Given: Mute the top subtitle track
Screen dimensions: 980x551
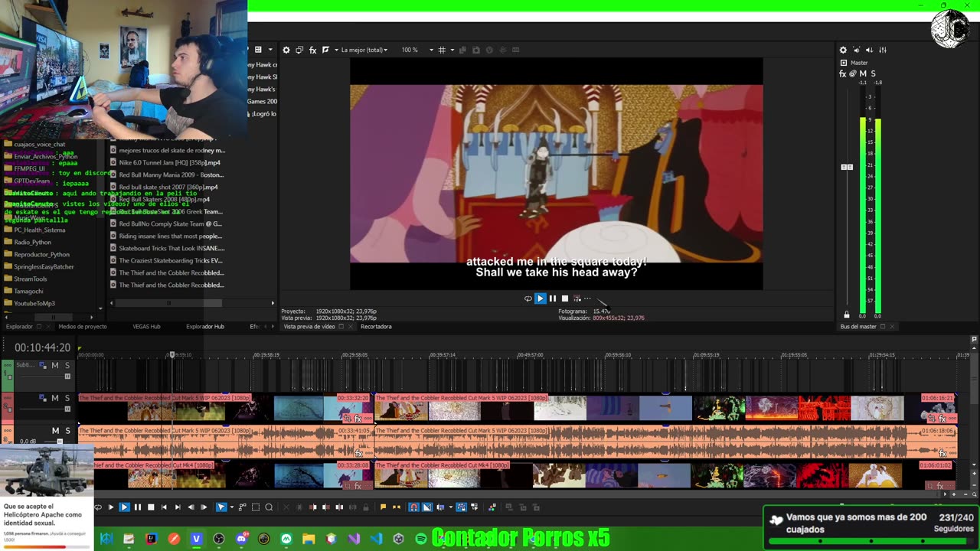Looking at the screenshot, I should pos(55,365).
